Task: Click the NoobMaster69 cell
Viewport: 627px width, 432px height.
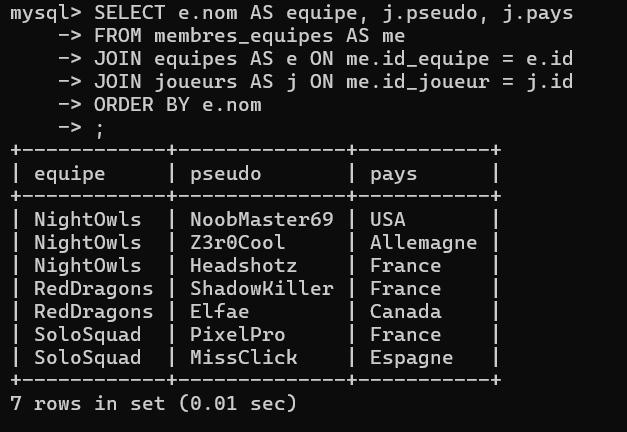Action: (262, 220)
